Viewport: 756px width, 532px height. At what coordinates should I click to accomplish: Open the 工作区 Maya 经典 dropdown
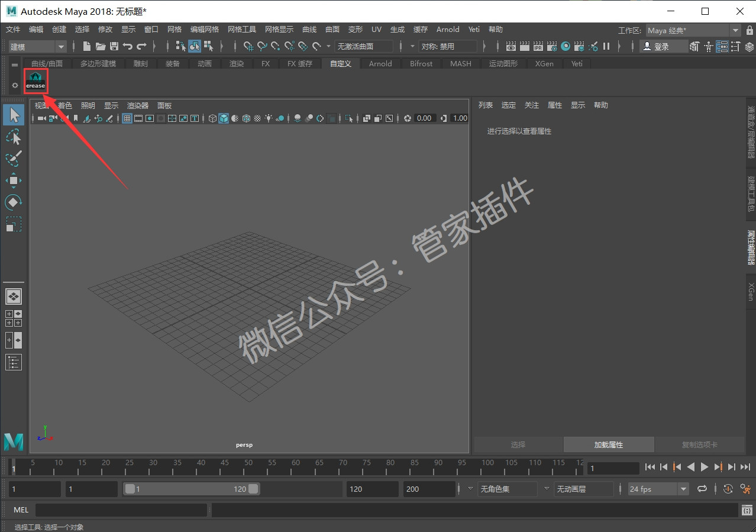point(693,30)
